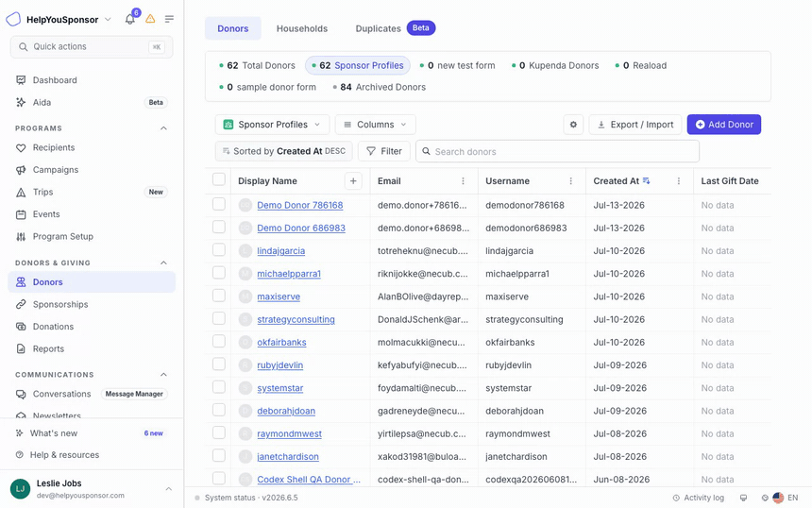Viewport: 812px width, 508px height.
Task: Switch to the Donors tab
Action: (x=233, y=28)
